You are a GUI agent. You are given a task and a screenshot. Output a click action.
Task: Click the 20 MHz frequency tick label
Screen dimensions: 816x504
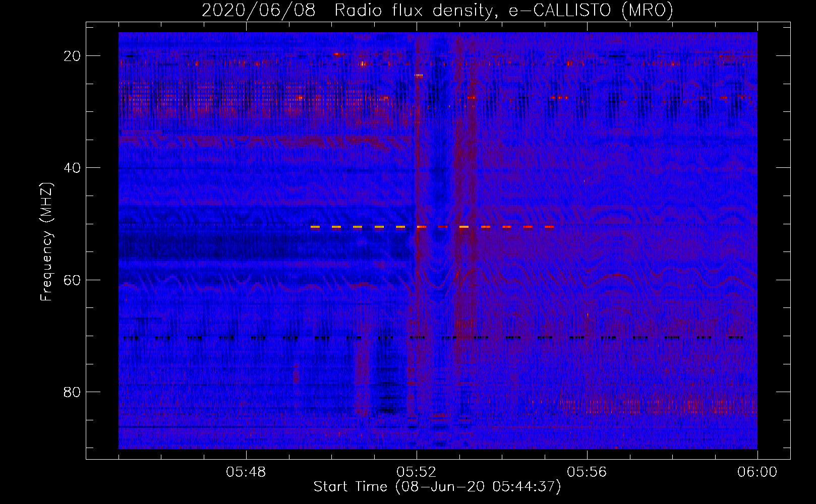(72, 56)
